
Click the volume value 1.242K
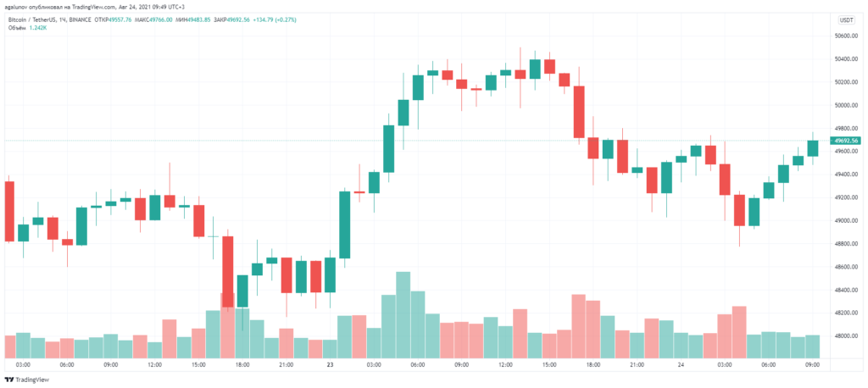click(37, 27)
